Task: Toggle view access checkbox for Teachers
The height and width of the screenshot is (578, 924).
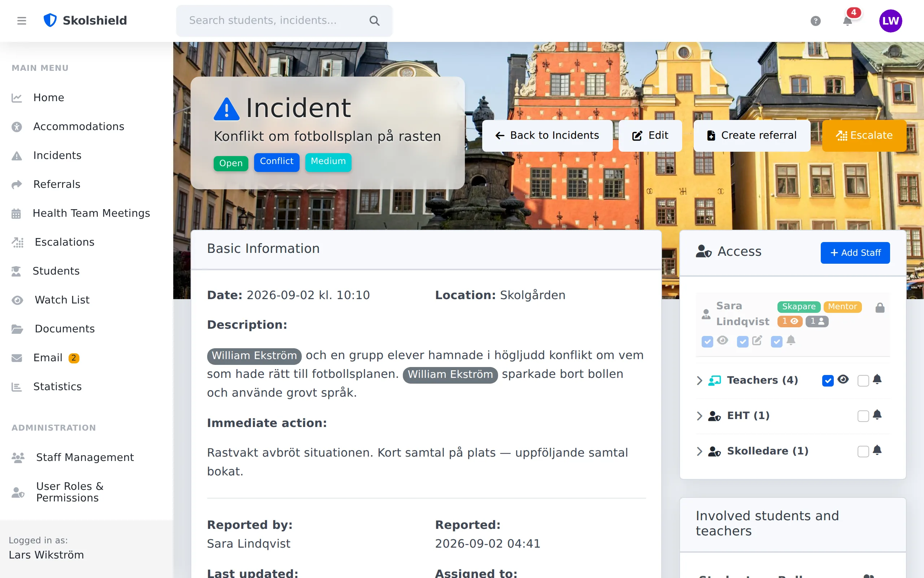Action: (x=827, y=381)
